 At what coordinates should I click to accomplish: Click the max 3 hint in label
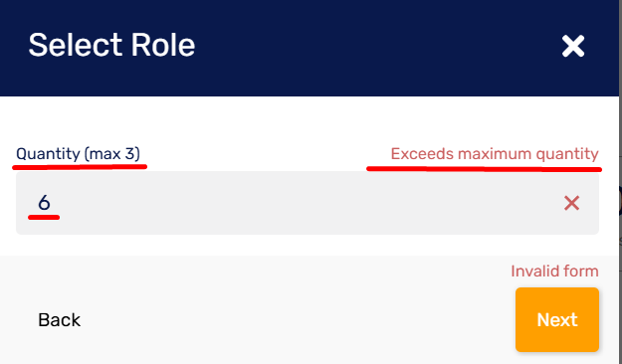coord(112,154)
